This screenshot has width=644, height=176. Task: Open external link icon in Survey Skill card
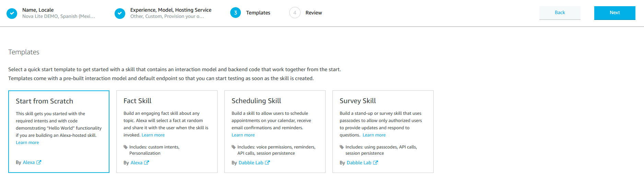(376, 163)
